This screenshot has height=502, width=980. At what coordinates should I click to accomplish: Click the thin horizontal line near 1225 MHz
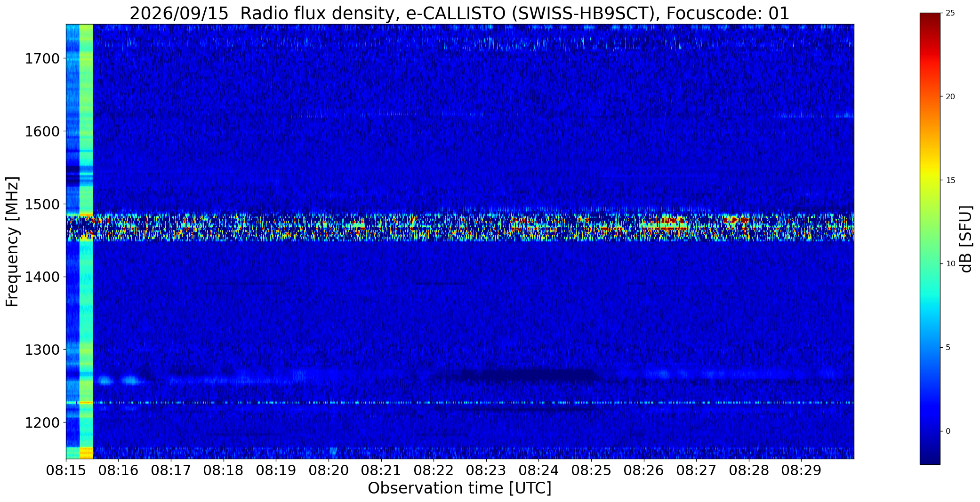tap(460, 403)
